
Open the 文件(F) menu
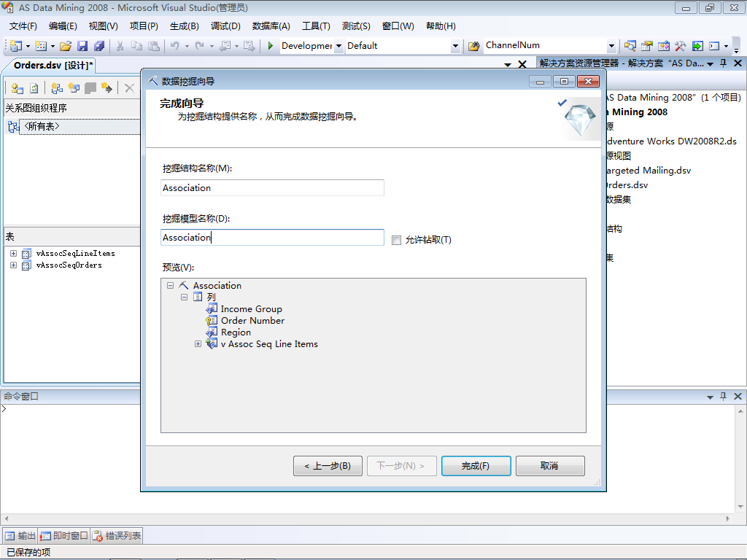[23, 26]
